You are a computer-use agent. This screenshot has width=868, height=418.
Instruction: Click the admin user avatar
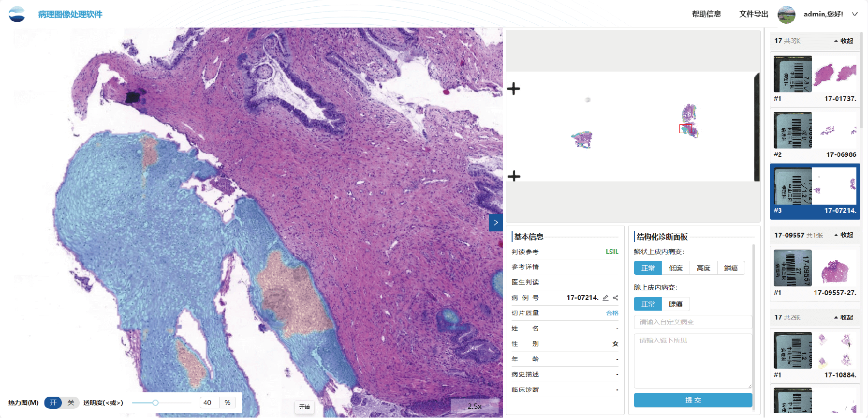786,15
